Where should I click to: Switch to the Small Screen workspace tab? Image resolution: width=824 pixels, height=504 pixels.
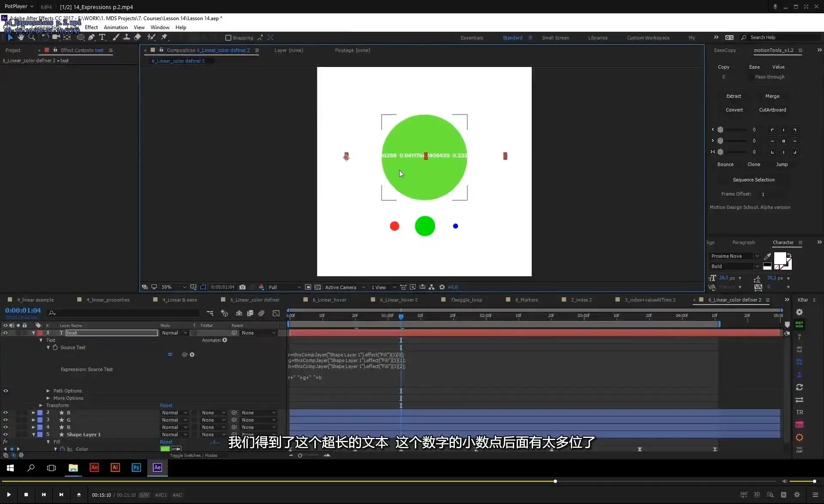[x=555, y=38]
